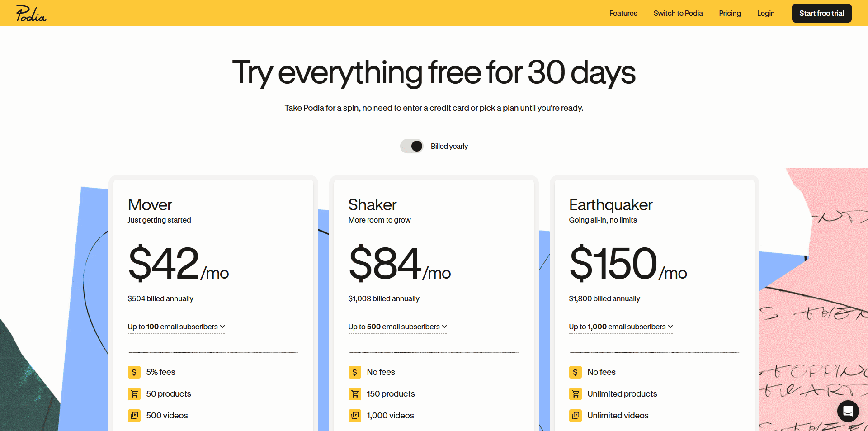868x431 pixels.
Task: Open the Features menu item
Action: (623, 13)
